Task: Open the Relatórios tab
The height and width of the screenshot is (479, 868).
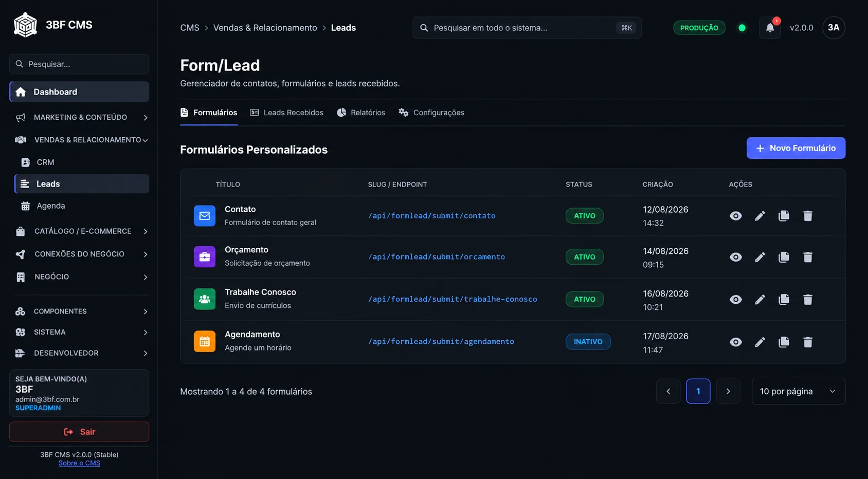Action: tap(361, 113)
